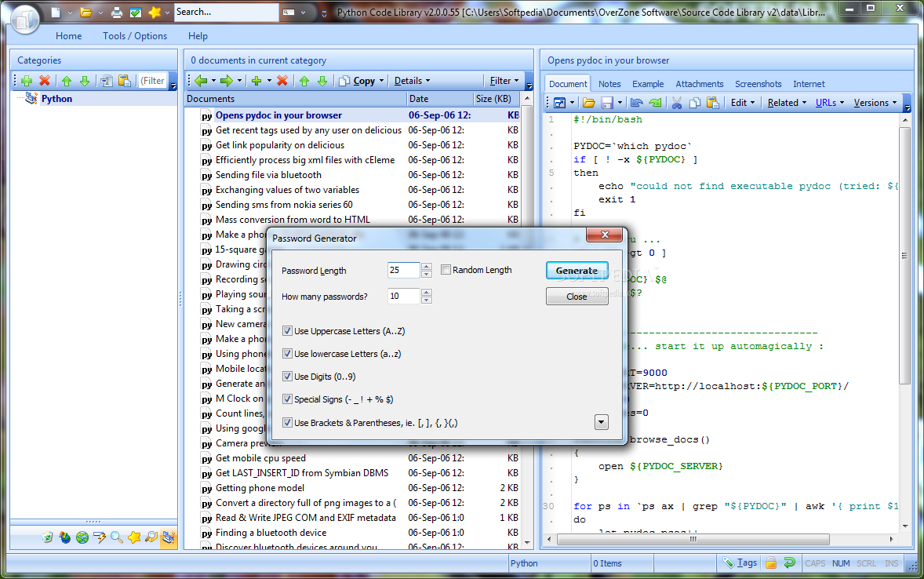Move category down with green arrow

coord(84,81)
